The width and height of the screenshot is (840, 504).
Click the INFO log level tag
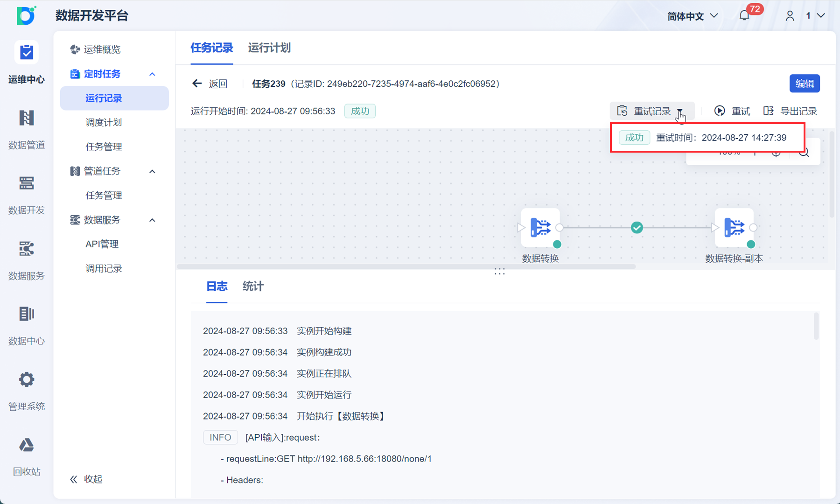coord(220,437)
